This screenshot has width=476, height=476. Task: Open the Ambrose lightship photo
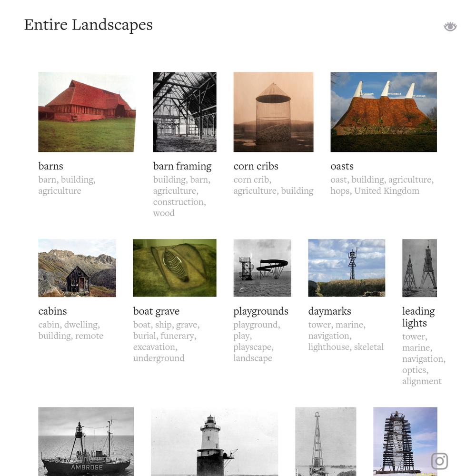(x=86, y=441)
